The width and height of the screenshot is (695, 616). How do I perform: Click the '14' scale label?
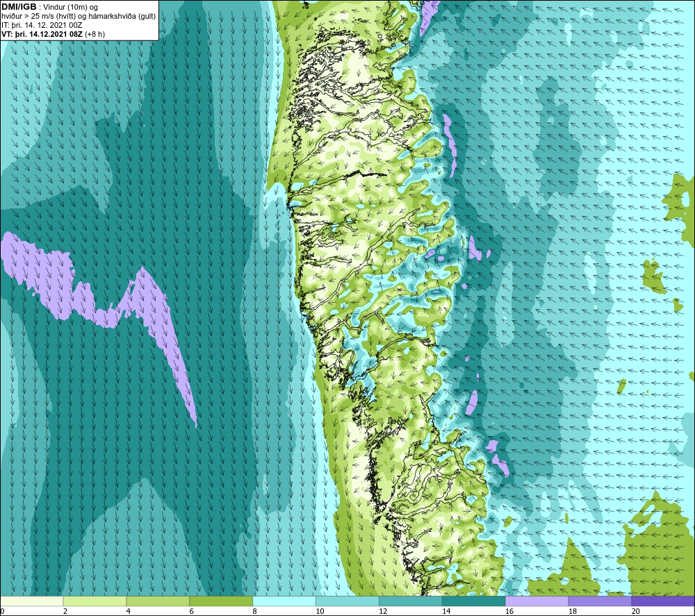tap(446, 611)
